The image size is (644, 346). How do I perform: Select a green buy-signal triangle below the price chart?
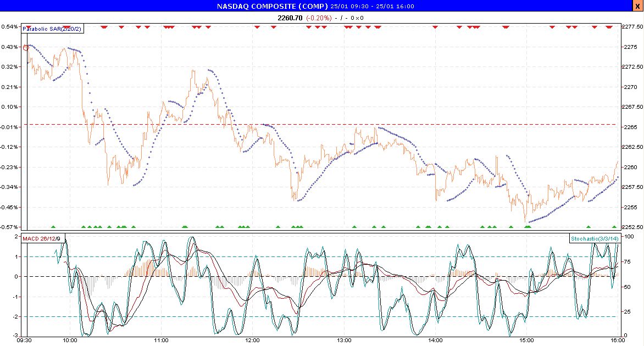click(x=52, y=226)
